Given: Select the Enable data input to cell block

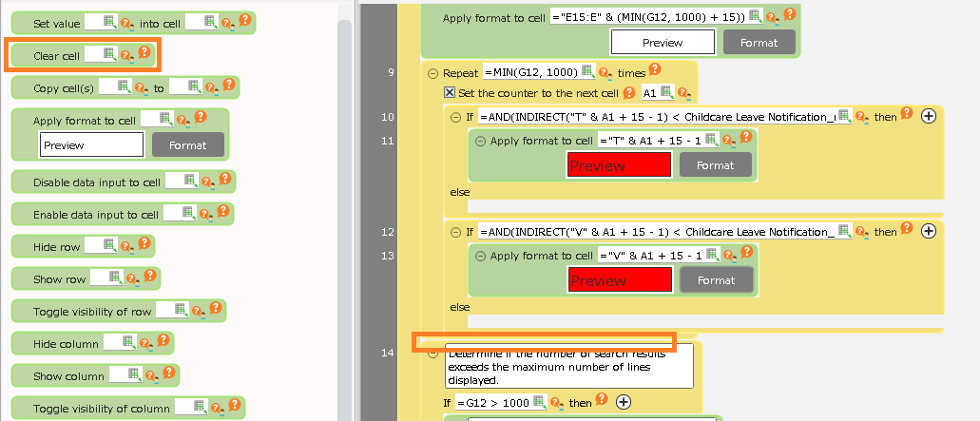Looking at the screenshot, I should point(96,215).
